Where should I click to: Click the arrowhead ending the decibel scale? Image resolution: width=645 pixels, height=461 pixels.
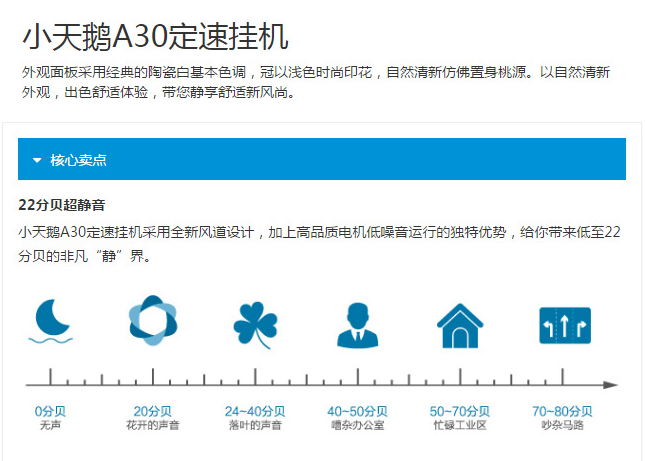point(610,384)
